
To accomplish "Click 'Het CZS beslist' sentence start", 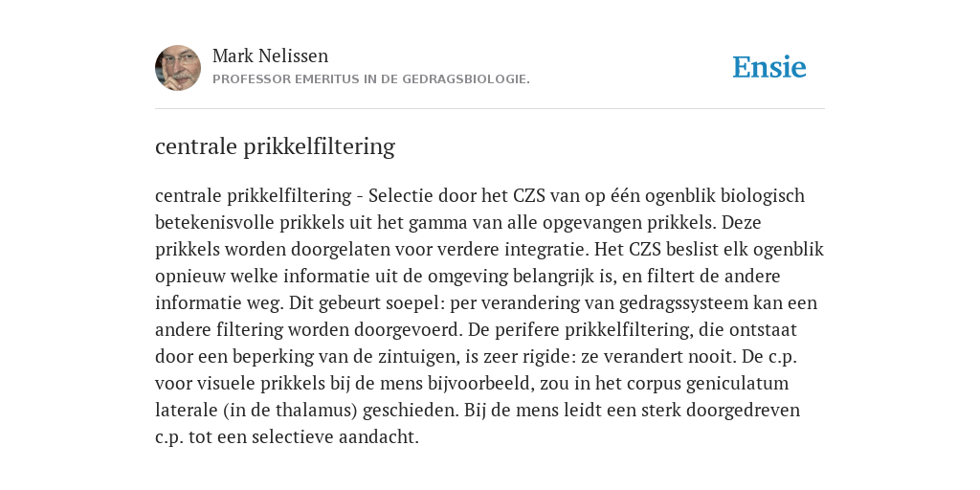I will click(x=655, y=250).
